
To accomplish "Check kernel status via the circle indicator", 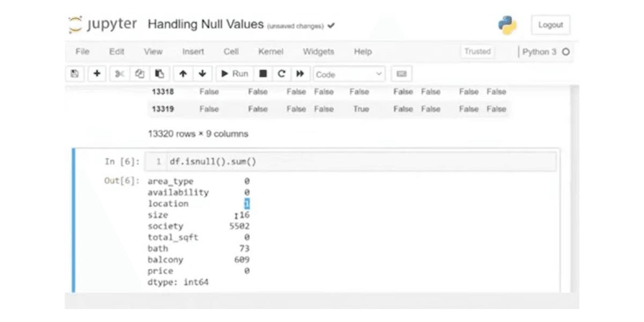I will pyautogui.click(x=566, y=52).
